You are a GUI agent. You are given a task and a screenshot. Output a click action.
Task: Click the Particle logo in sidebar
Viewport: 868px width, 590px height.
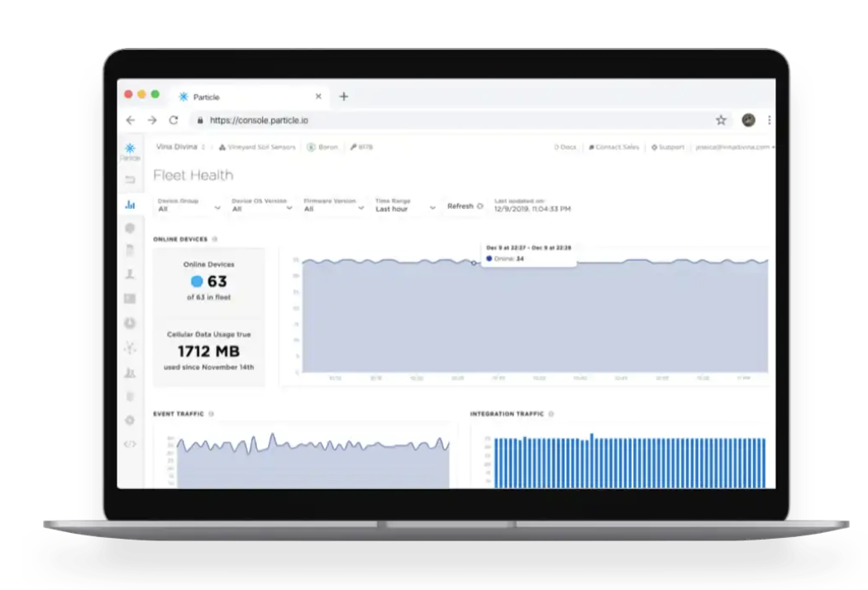pyautogui.click(x=130, y=151)
